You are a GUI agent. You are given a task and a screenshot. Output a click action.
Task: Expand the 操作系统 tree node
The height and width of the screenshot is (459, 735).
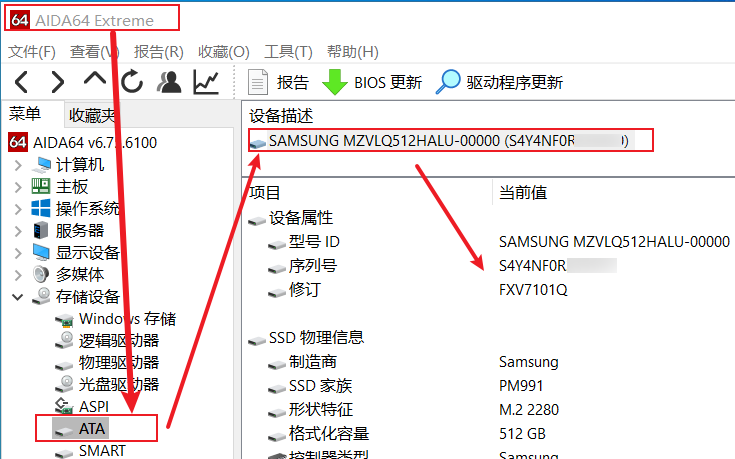[18, 209]
